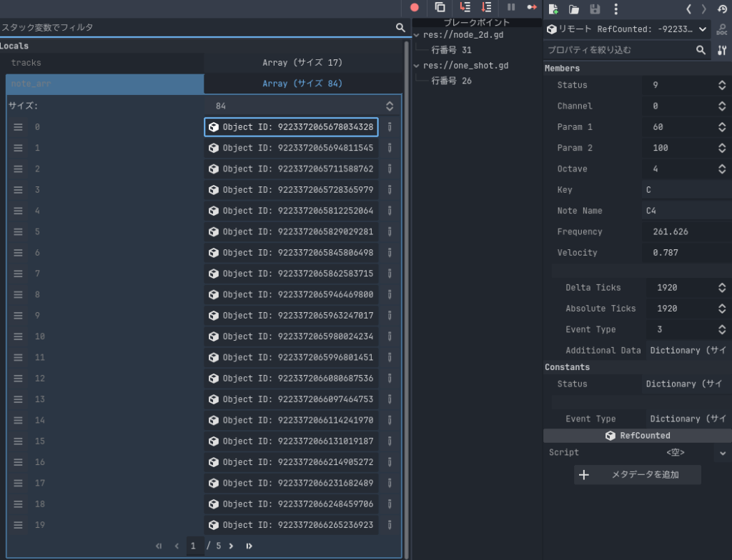Viewport: 732px width, 560px height.
Task: Select Object ID at array index 0
Action: point(291,127)
